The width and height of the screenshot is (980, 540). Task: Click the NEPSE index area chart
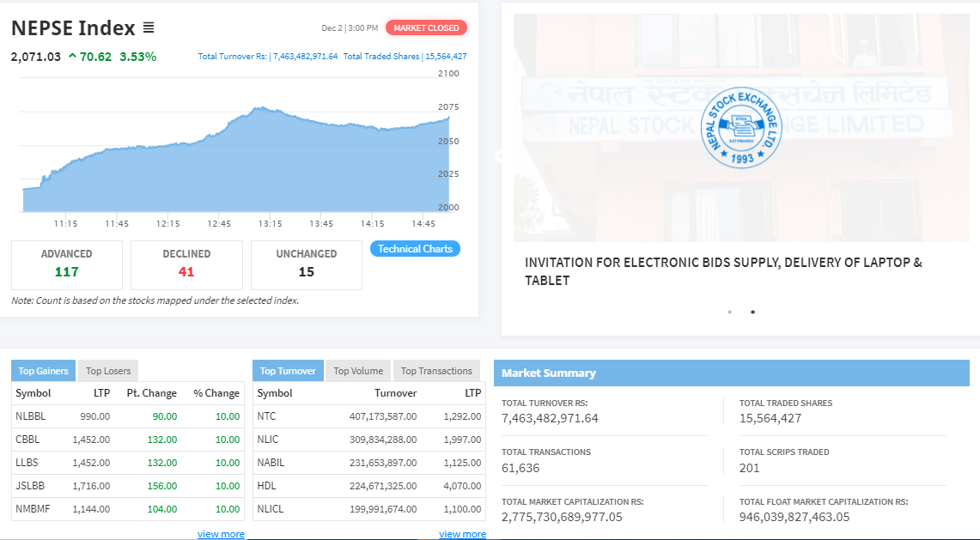[235, 160]
